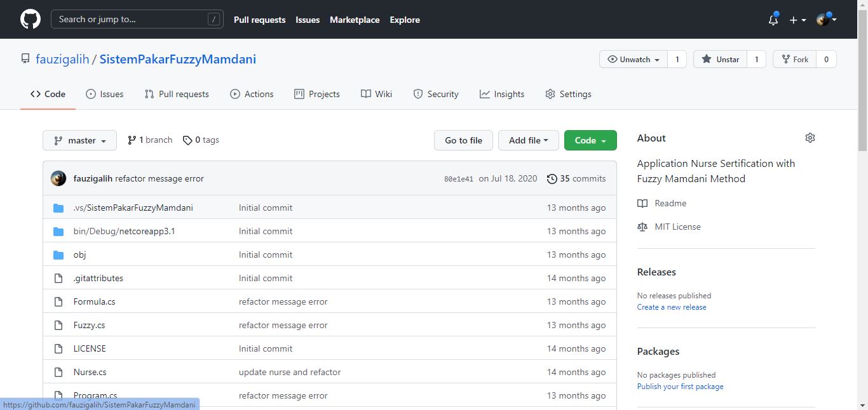
Task: Switch to the Insights tab
Action: pos(502,94)
